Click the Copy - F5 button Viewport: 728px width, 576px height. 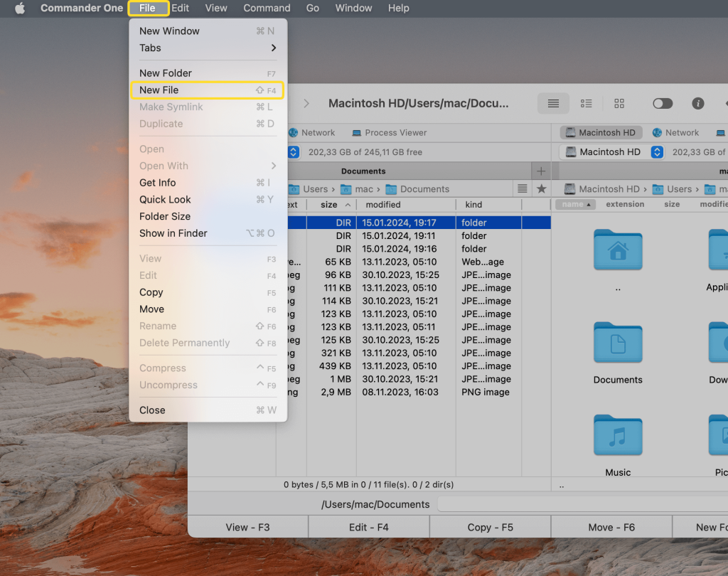489,526
